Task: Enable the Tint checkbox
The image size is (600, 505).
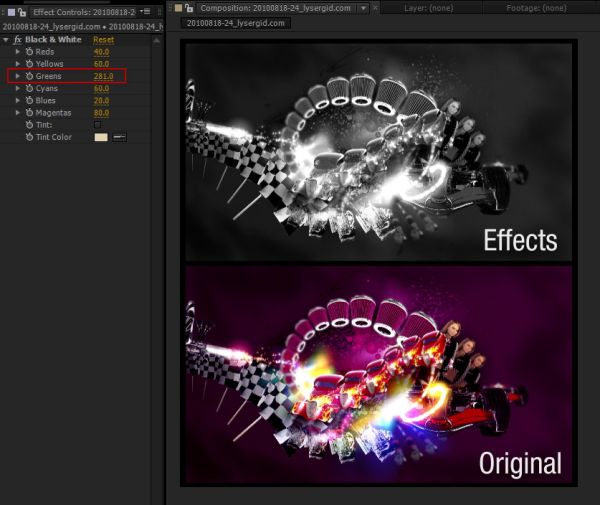Action: pyautogui.click(x=97, y=125)
